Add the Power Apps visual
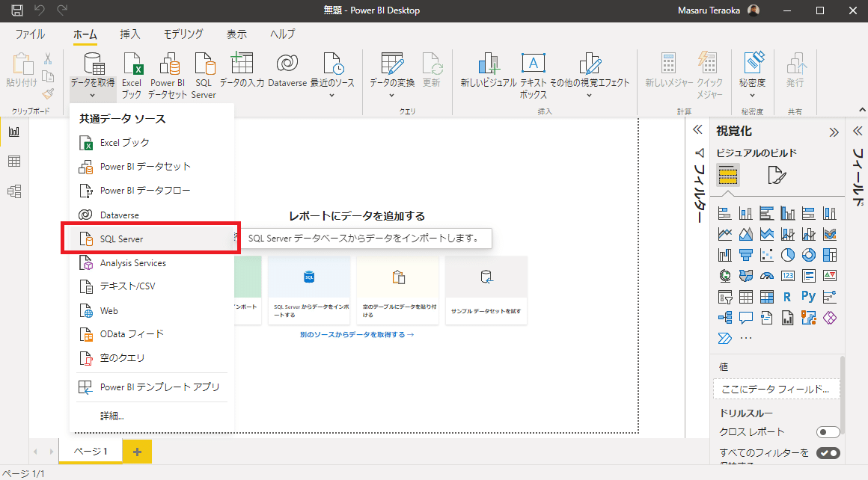Screen dimensions: 868x480 click(830, 318)
